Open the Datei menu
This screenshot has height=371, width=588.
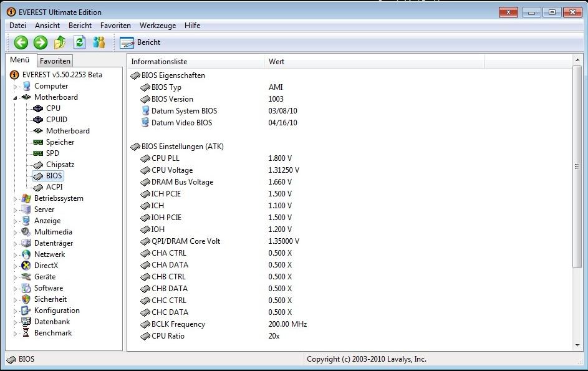(x=17, y=26)
